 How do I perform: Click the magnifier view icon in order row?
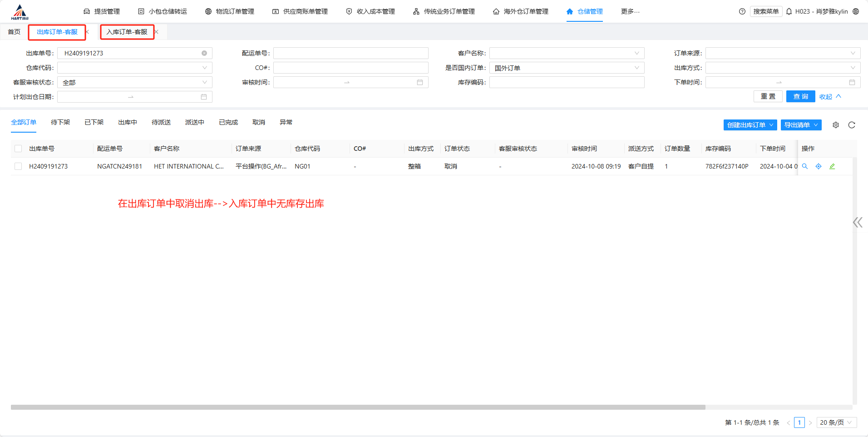[805, 166]
